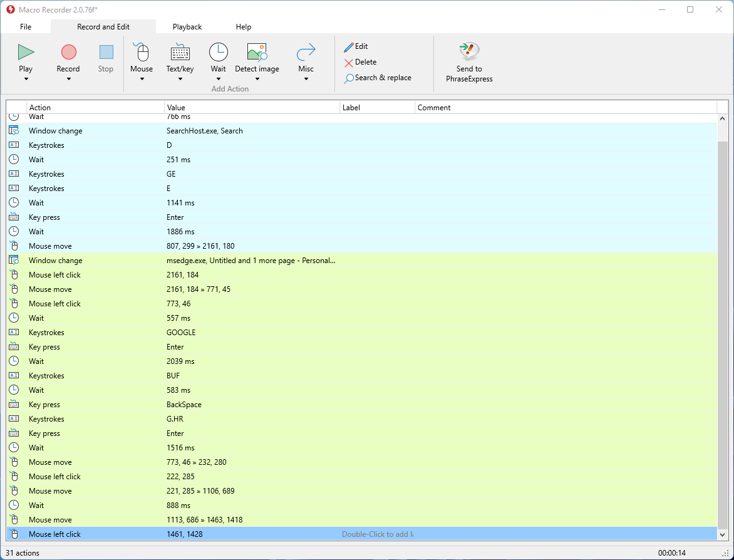
Task: Select Mouse move 221, 285 » 1106, 689 row
Action: pos(362,491)
